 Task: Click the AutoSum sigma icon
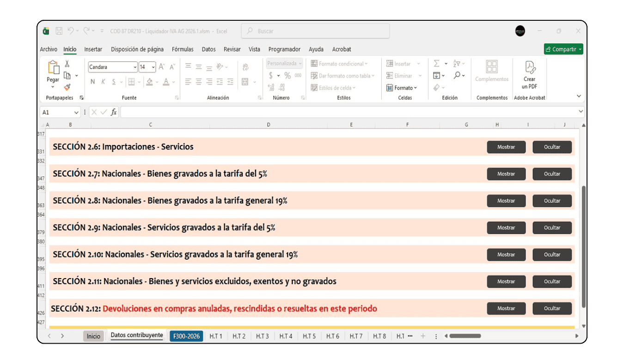(436, 64)
